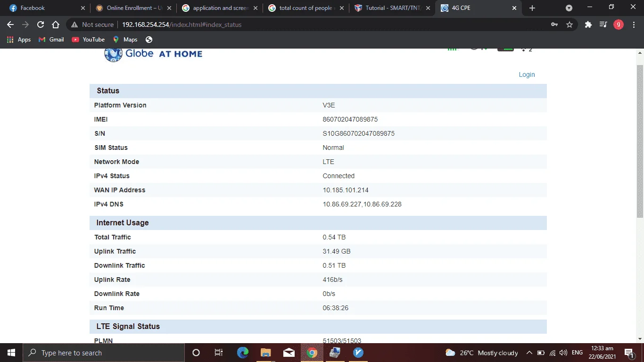Open the saved passwords key icon
Screen dimensions: 644x362
click(555, 25)
